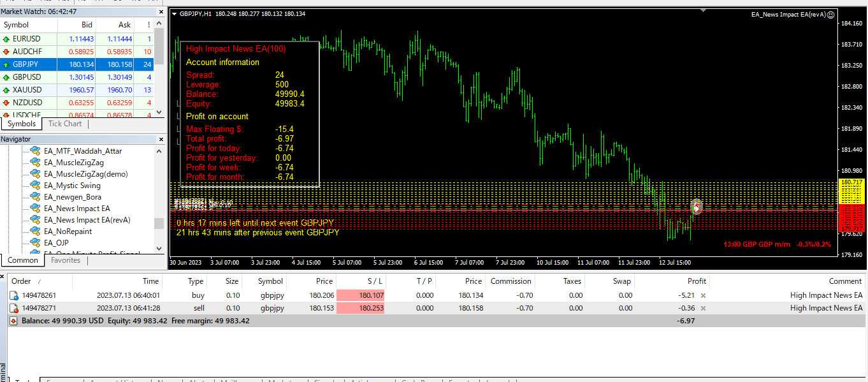Image resolution: width=868 pixels, height=382 pixels.
Task: Click the smiley face EA status icon
Action: pos(830,15)
